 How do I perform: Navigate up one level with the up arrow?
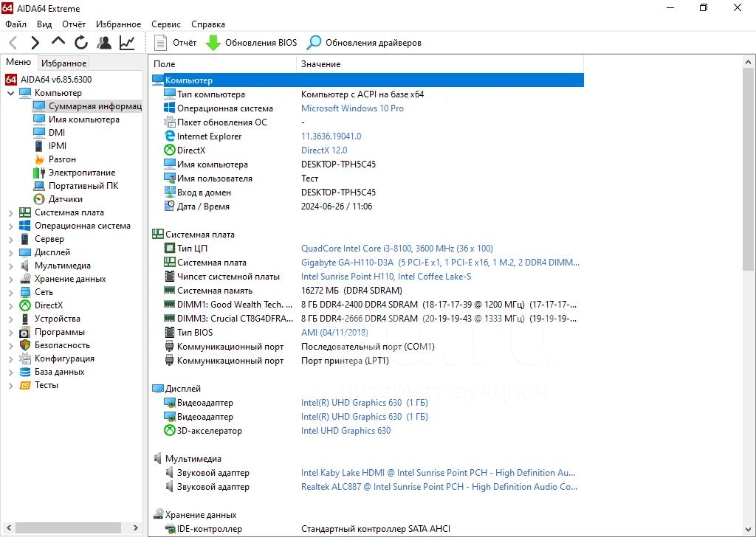tap(58, 42)
